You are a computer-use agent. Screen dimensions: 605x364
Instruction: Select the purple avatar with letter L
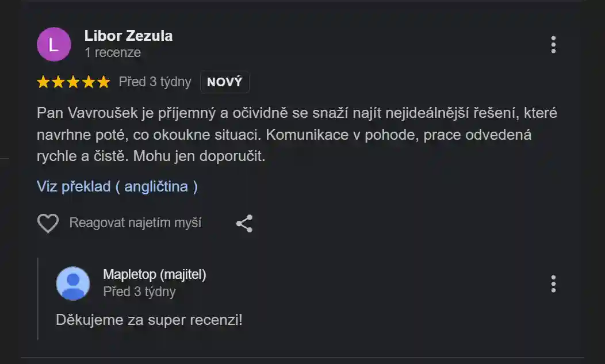pos(53,44)
